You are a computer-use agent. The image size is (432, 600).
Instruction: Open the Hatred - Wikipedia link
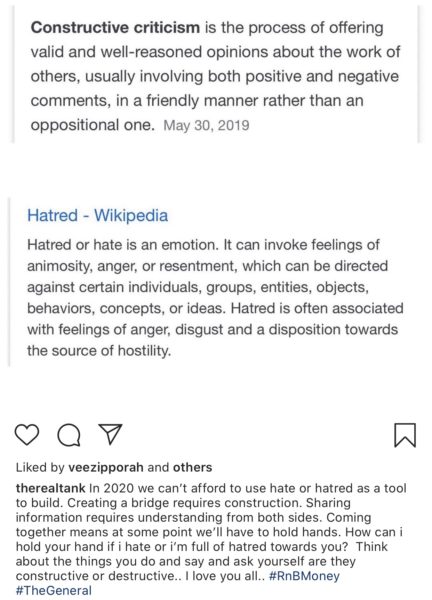click(98, 215)
